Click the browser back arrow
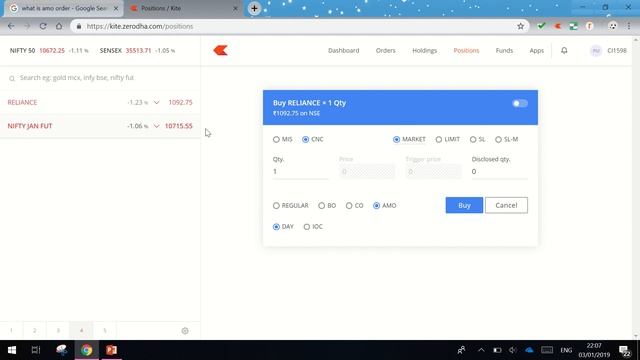This screenshot has height=360, width=640. coord(11,26)
